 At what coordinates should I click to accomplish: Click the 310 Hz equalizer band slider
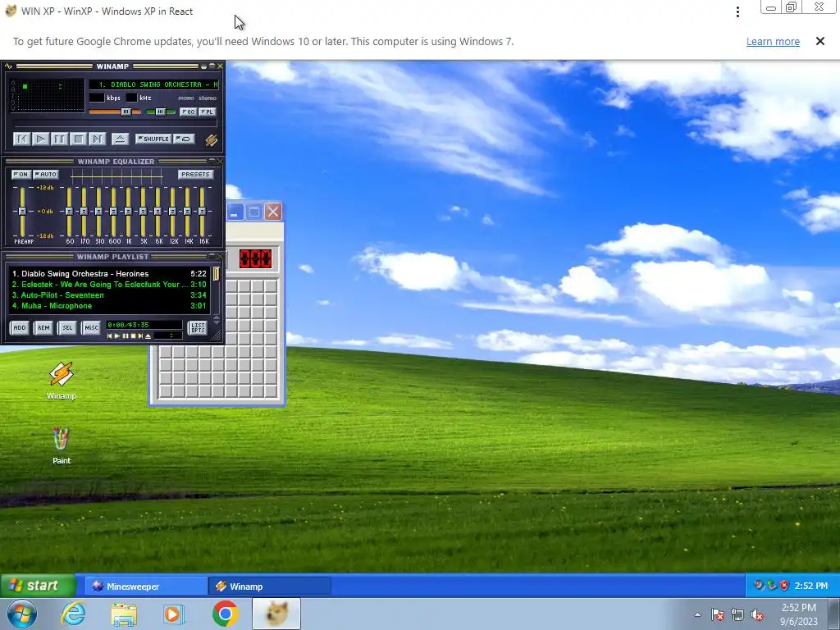(x=98, y=212)
